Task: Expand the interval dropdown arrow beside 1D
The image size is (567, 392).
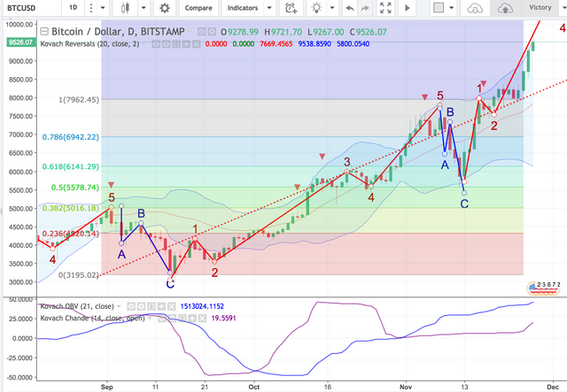Action: click(103, 8)
